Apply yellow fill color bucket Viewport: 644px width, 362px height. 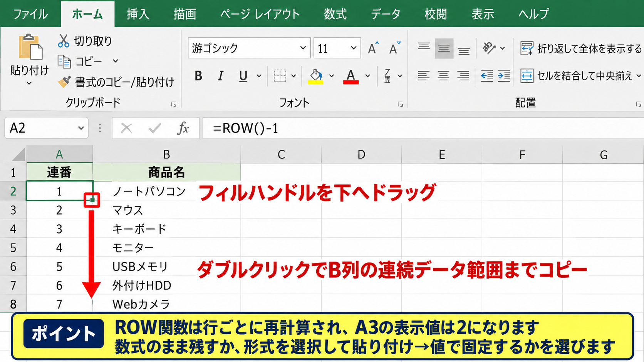(315, 76)
